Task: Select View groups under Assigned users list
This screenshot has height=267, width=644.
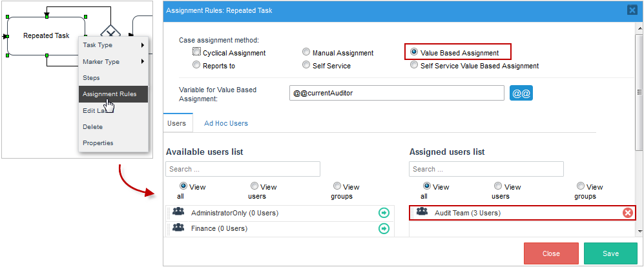Action: 581,186
